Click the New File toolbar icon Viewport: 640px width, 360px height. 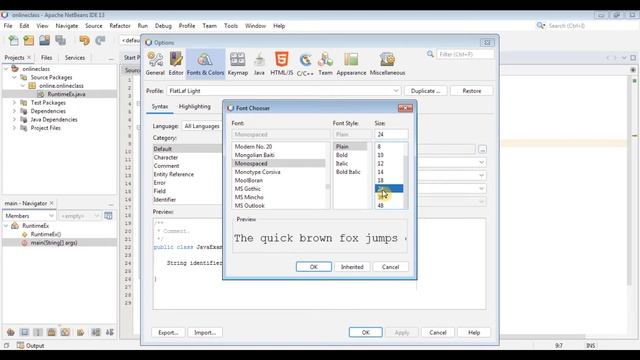(x=13, y=40)
